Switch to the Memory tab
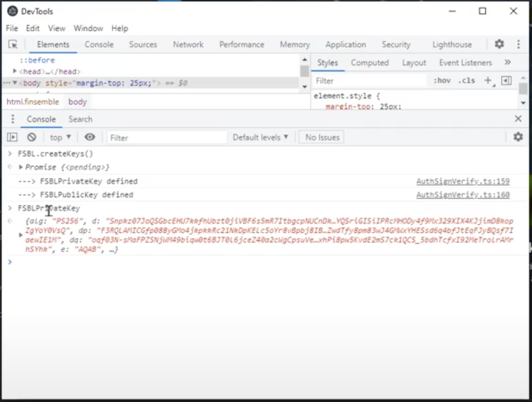 click(295, 44)
